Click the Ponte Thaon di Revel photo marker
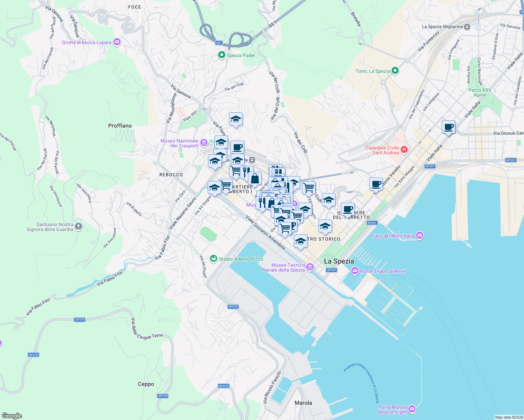This screenshot has height=420, width=524. pyautogui.click(x=354, y=271)
